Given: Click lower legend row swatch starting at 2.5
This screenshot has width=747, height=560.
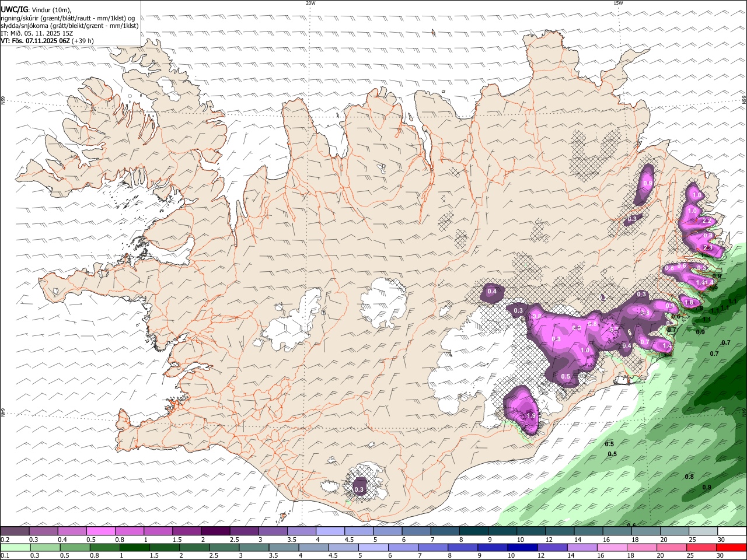Looking at the screenshot, I should pyautogui.click(x=224, y=548).
